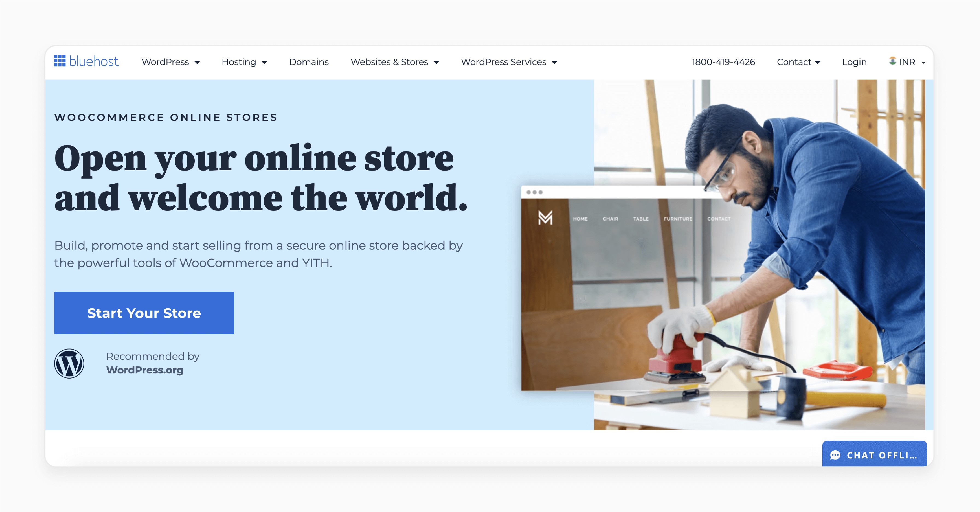Toggle the CHAT OFFLI... support widget
Screen dimensions: 980x512
[x=875, y=454]
